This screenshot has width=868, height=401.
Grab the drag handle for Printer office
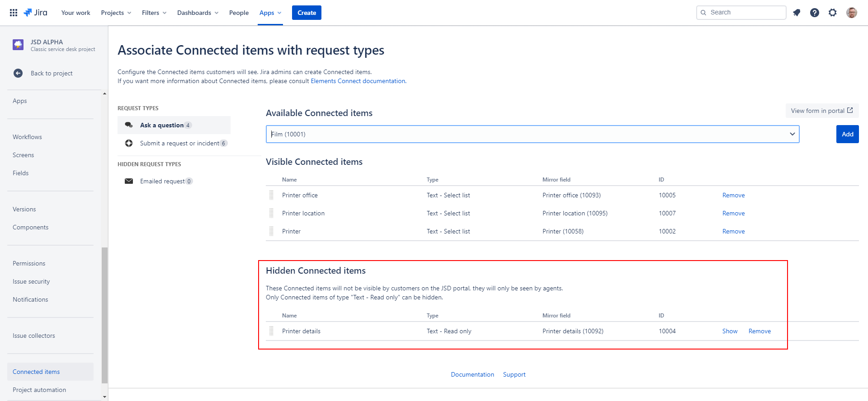click(271, 195)
